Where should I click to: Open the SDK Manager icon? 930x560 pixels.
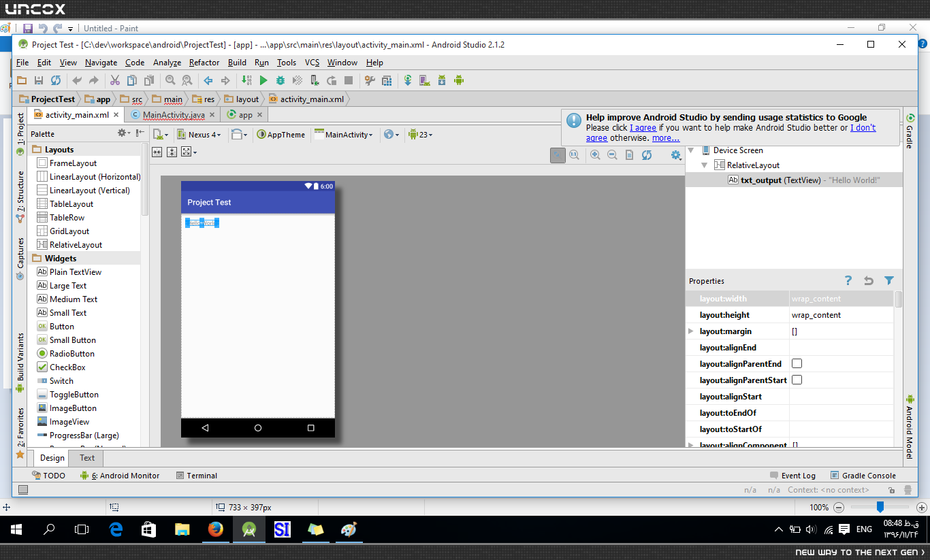coord(442,80)
